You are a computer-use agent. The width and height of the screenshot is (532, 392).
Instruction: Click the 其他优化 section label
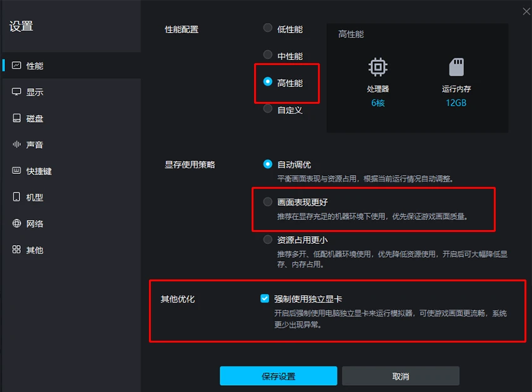click(x=178, y=299)
